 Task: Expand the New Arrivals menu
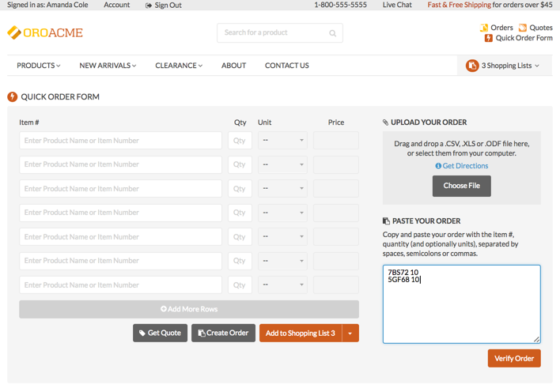pyautogui.click(x=108, y=66)
